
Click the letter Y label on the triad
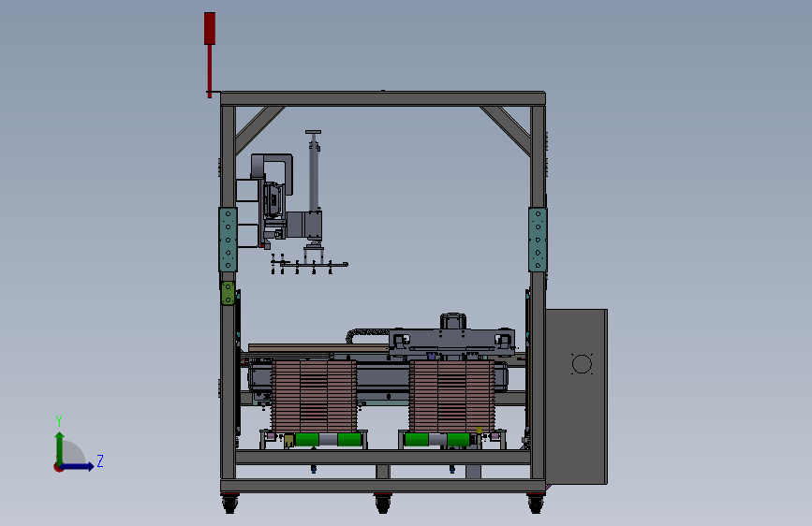coord(59,421)
